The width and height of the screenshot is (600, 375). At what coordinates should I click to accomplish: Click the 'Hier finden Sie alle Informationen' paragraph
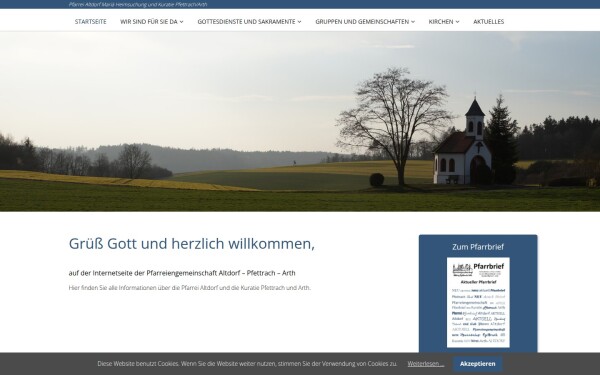point(190,288)
